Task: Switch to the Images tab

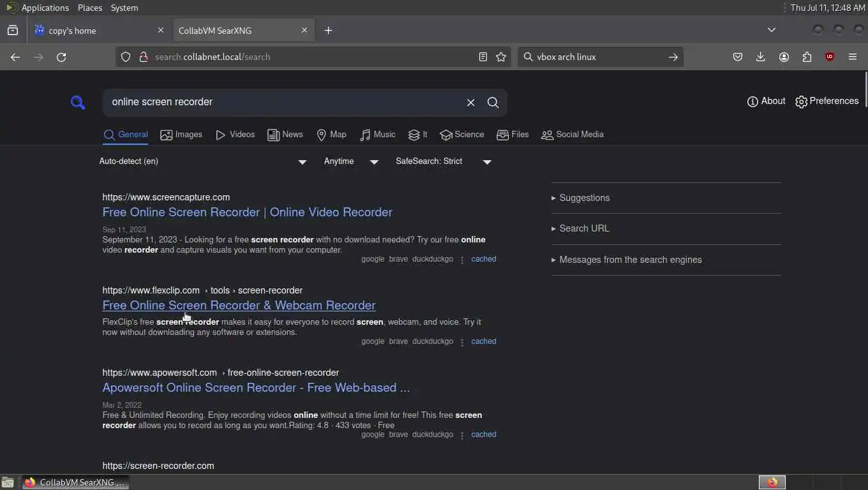Action: point(181,135)
